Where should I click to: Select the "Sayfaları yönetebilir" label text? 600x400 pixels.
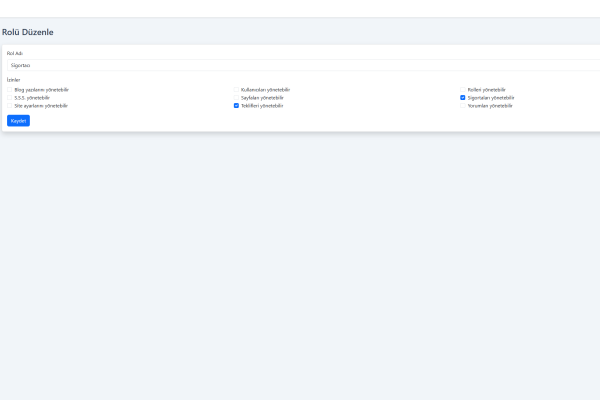pos(263,98)
